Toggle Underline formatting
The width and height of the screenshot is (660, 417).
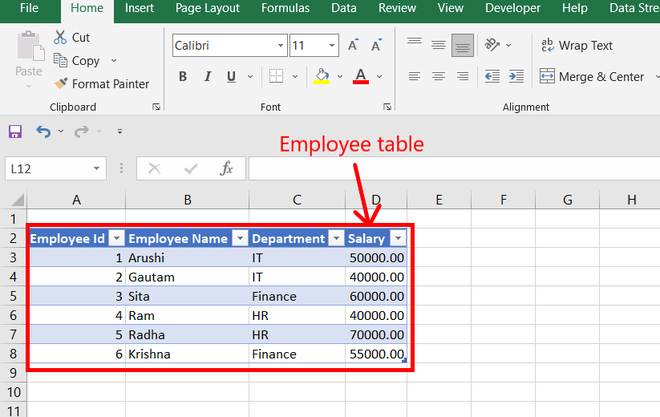coord(231,76)
